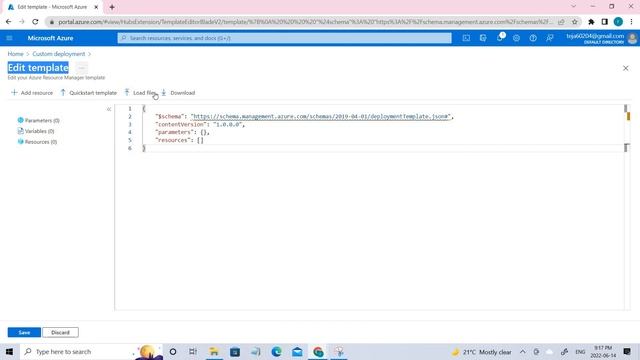This screenshot has width=640, height=360.
Task: Click Load file in template toolbar
Action: 140,93
